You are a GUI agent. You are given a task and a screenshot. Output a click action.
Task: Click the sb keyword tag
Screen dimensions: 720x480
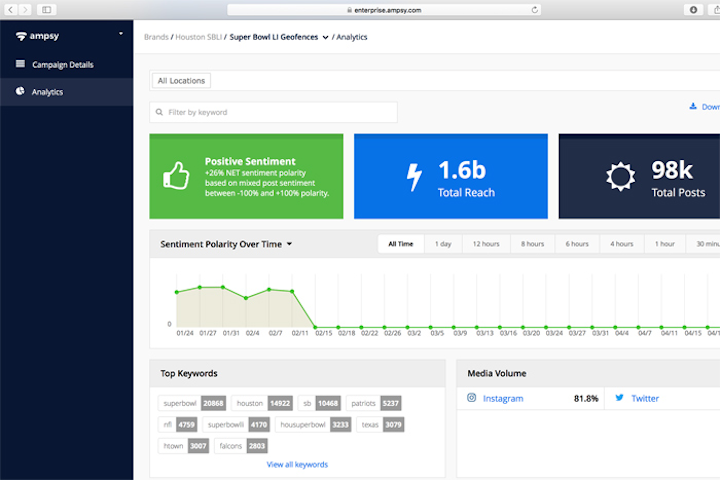319,403
